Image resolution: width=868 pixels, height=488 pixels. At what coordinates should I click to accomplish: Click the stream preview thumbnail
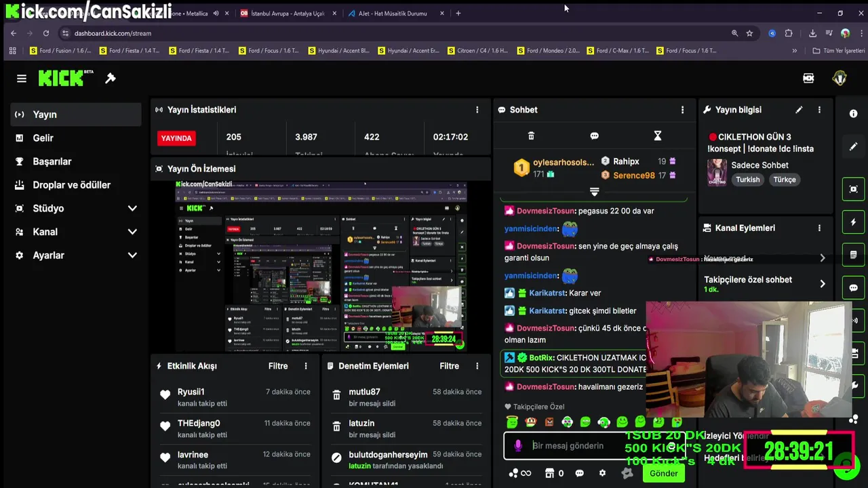tap(320, 266)
